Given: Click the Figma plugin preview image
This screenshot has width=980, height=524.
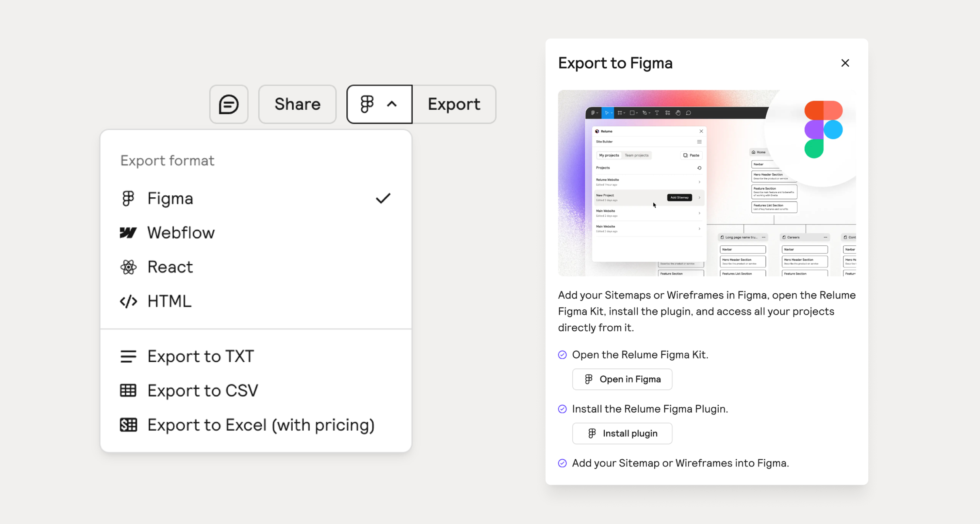Looking at the screenshot, I should click(707, 183).
